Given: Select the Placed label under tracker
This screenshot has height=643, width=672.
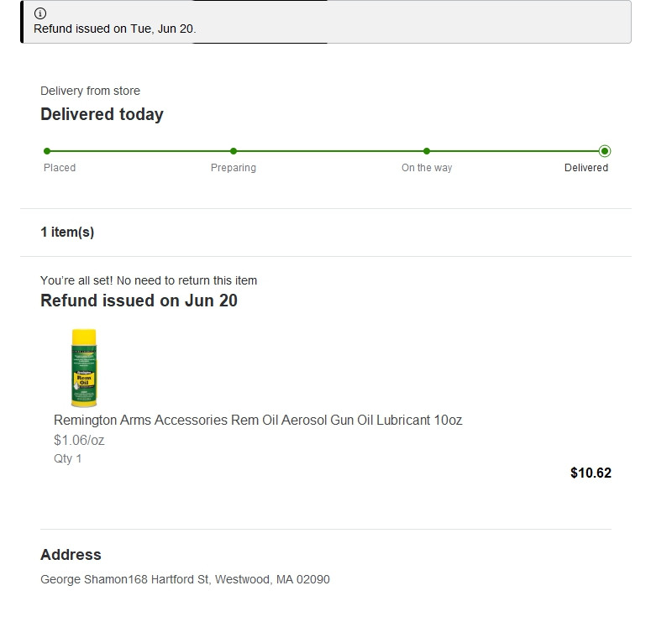Looking at the screenshot, I should (60, 168).
